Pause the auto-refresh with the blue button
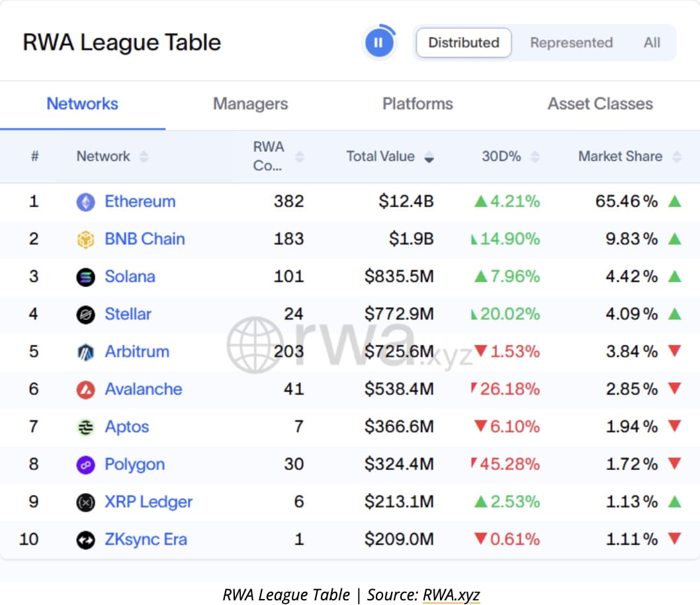Viewport: 700px width, 605px height. tap(378, 43)
